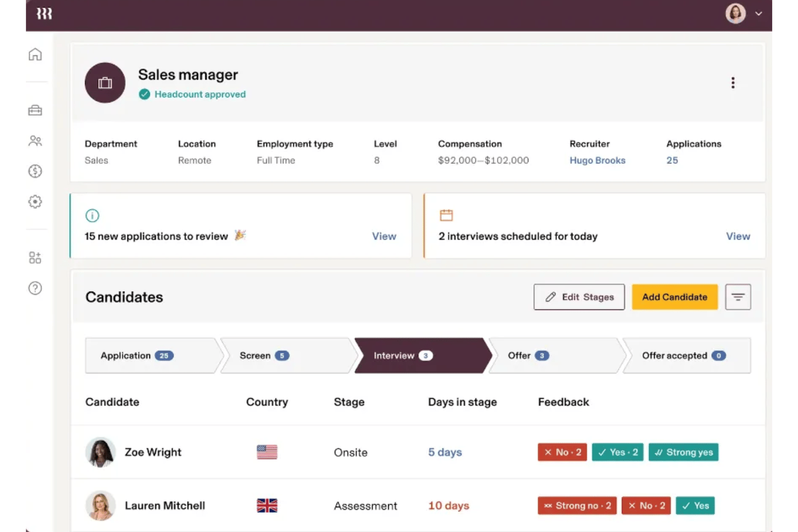Click the Edit Stages button
The height and width of the screenshot is (532, 798).
pos(579,297)
